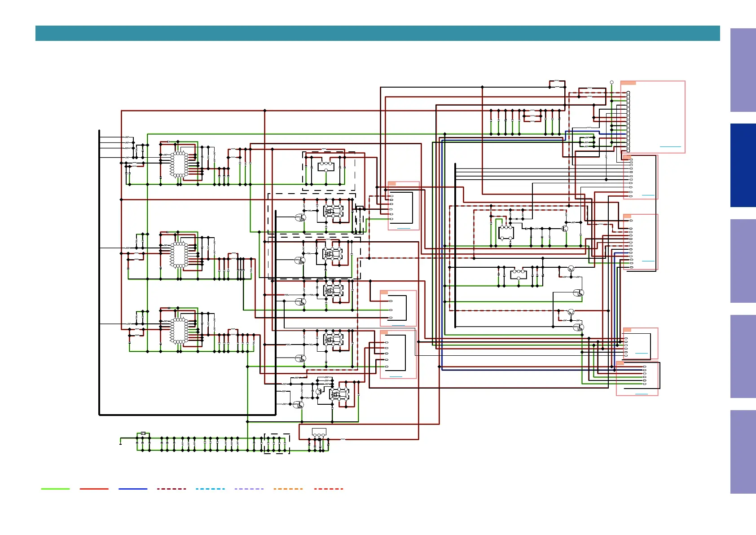The image size is (756, 535).
Task: Click the solid blue legend line
Action: (x=133, y=489)
